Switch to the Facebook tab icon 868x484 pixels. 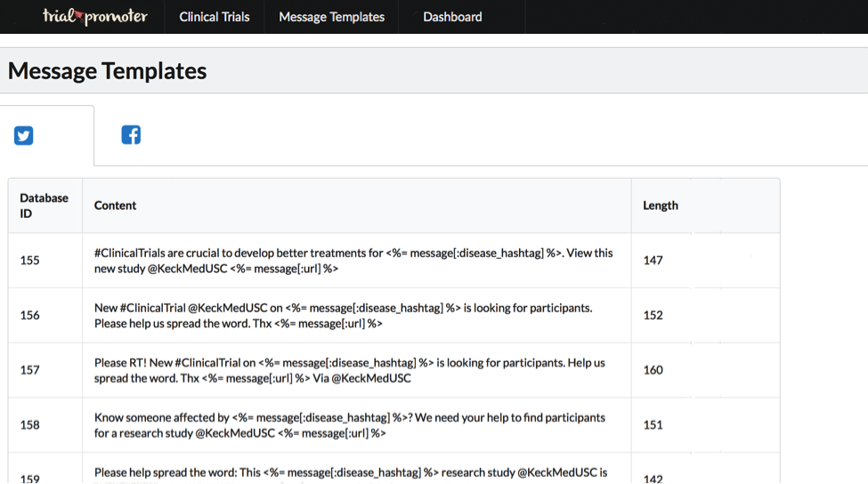pyautogui.click(x=131, y=135)
